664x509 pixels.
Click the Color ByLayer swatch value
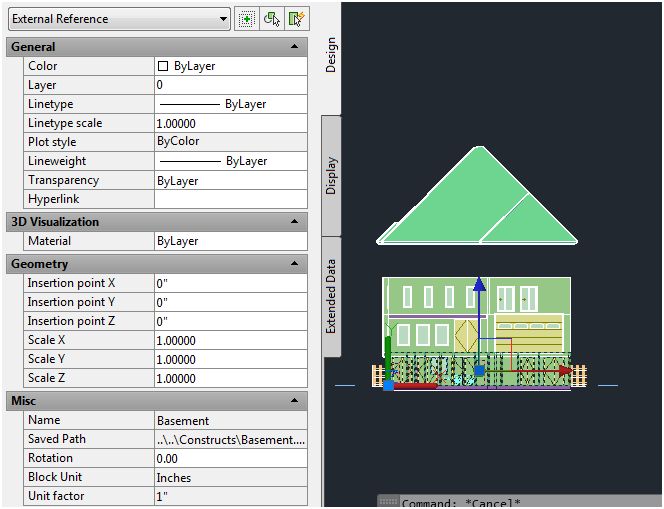(x=231, y=66)
